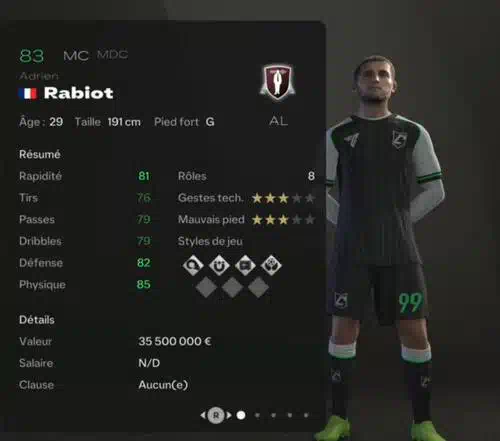Go to next page with right arrow
Screen dimensions: 500x441
point(229,415)
